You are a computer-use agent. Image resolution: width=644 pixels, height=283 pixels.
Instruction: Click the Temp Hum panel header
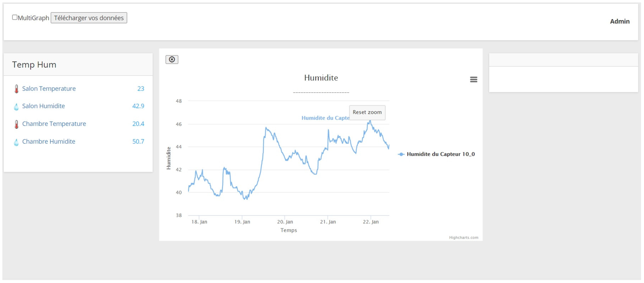tap(34, 65)
